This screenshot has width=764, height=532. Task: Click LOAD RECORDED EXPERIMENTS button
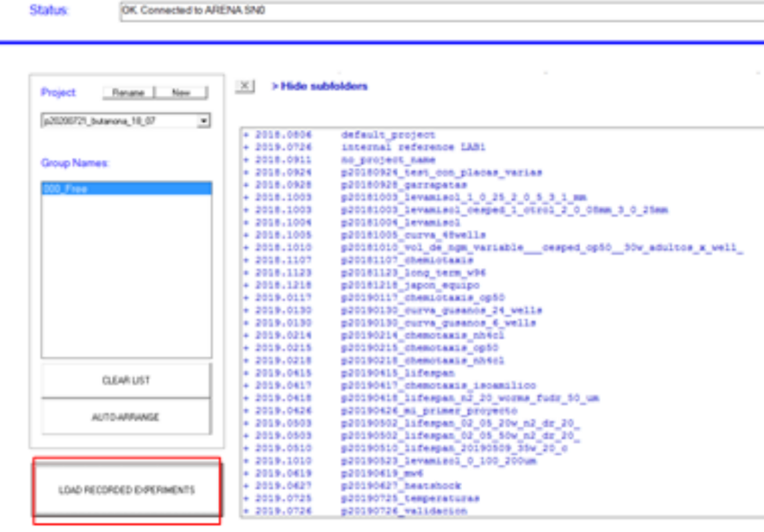click(126, 491)
